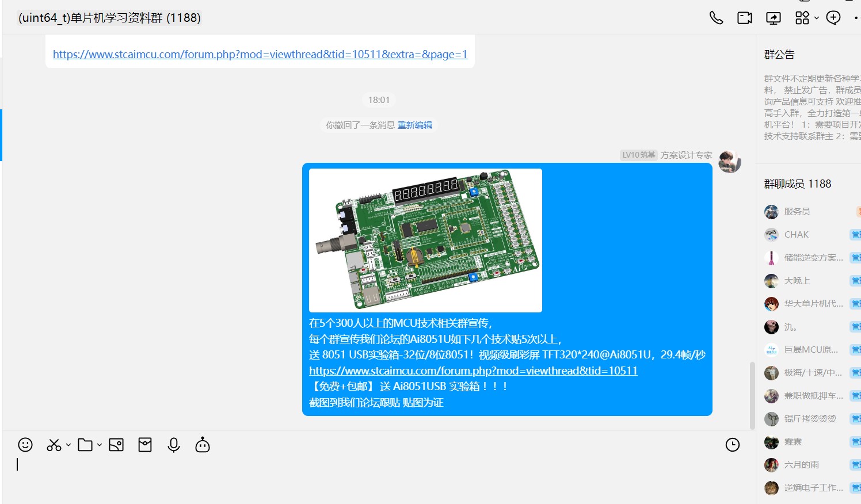Expand the file sending options arrow
The height and width of the screenshot is (504, 861).
tap(100, 445)
